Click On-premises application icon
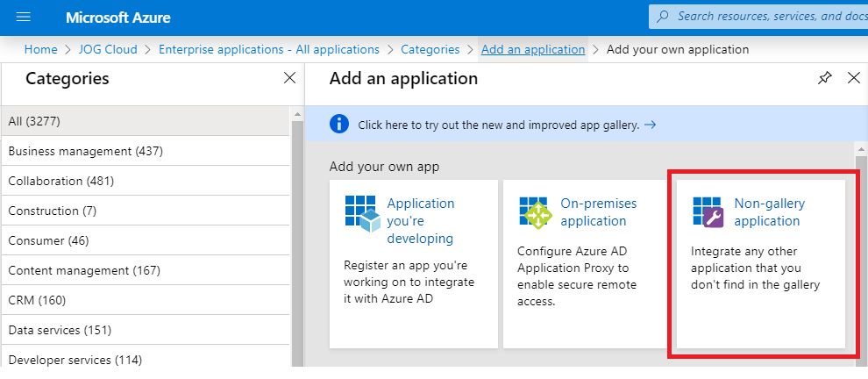868x379 pixels. [536, 211]
